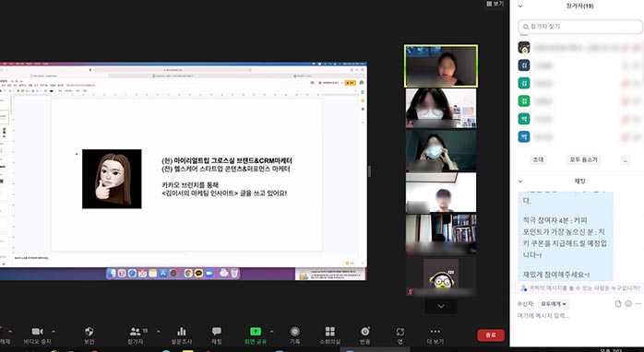Screen dimensions: 644x352
Task: Open the 더 보기 more options icon
Action: coord(435,331)
